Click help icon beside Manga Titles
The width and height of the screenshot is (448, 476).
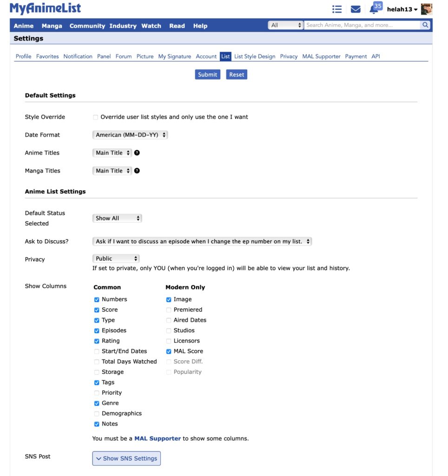tap(137, 171)
